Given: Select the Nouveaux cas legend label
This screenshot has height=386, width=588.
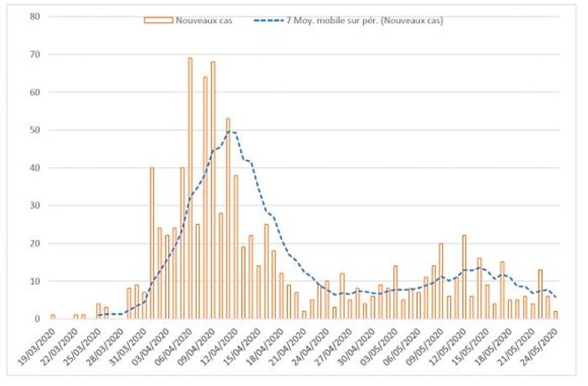Looking at the screenshot, I should 204,20.
